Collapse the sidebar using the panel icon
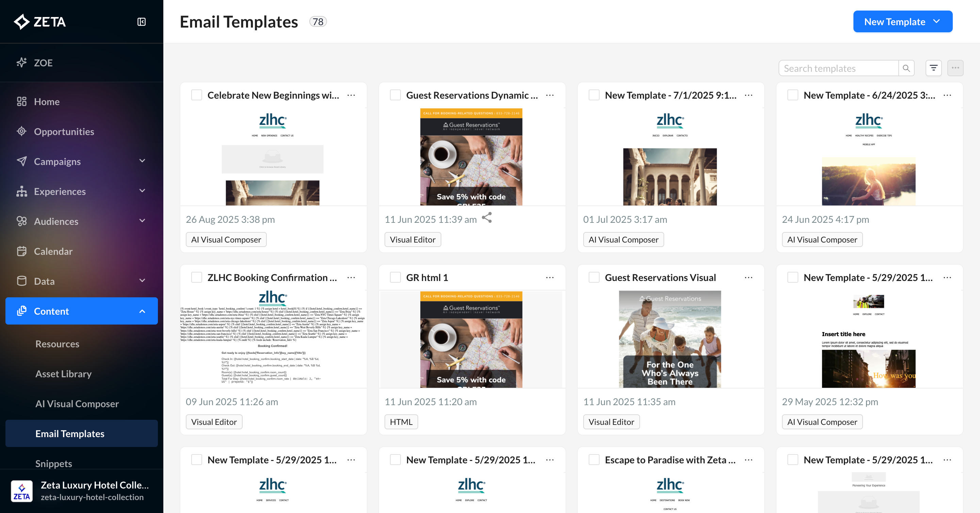Viewport: 980px width, 513px height. point(141,22)
